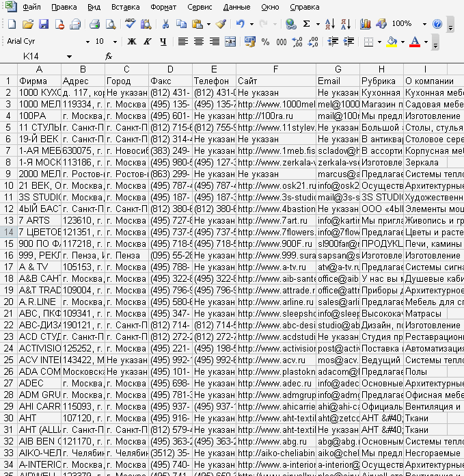Image resolution: width=464 pixels, height=476 pixels.
Task: Open the Формат menu
Action: click(163, 7)
